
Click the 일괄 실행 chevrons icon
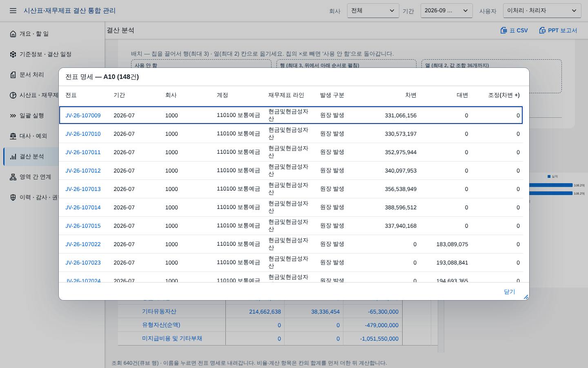click(13, 116)
